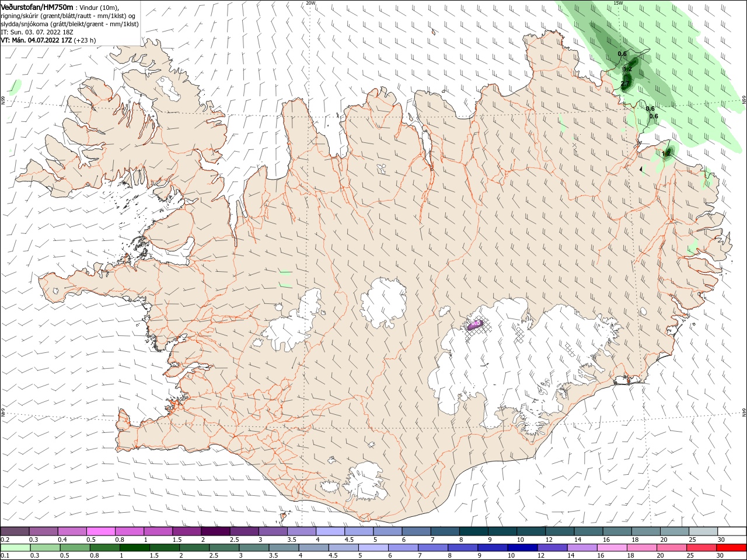Screen dimensions: 747x560
Task: Select the 0.3 swatch in the green rain scale
Action: click(44, 548)
